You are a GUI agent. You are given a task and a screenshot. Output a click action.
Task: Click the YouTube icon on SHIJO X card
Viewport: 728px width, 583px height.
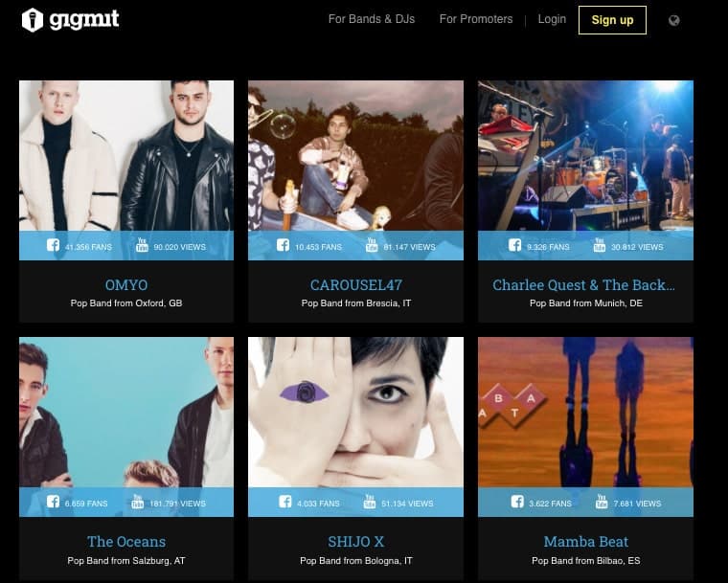coord(369,502)
